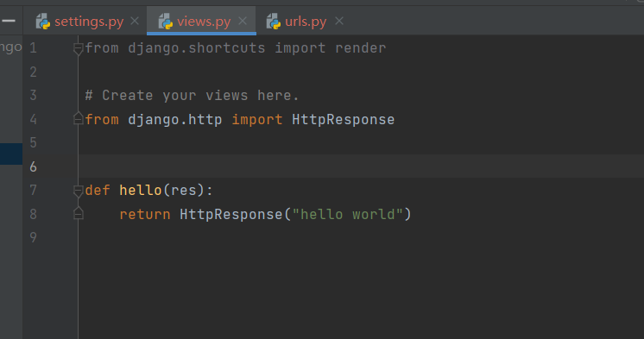
Task: Click line number 1 in gutter
Action: pyautogui.click(x=34, y=48)
